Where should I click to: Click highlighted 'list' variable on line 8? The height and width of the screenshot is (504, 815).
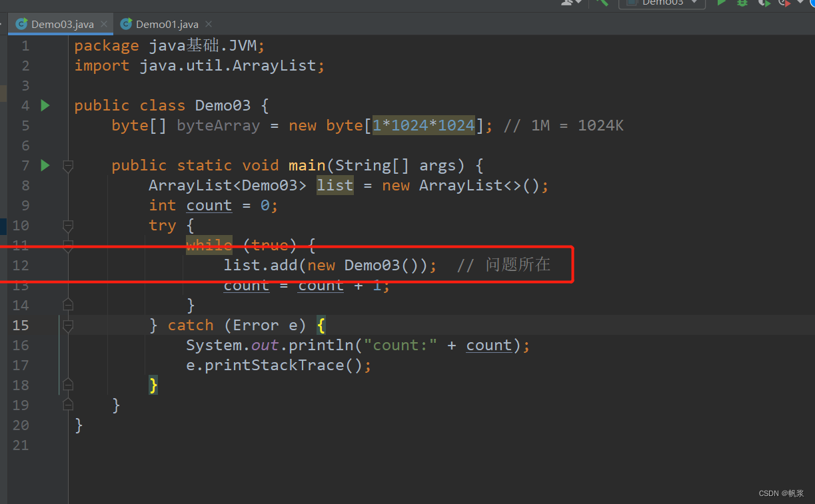(335, 185)
